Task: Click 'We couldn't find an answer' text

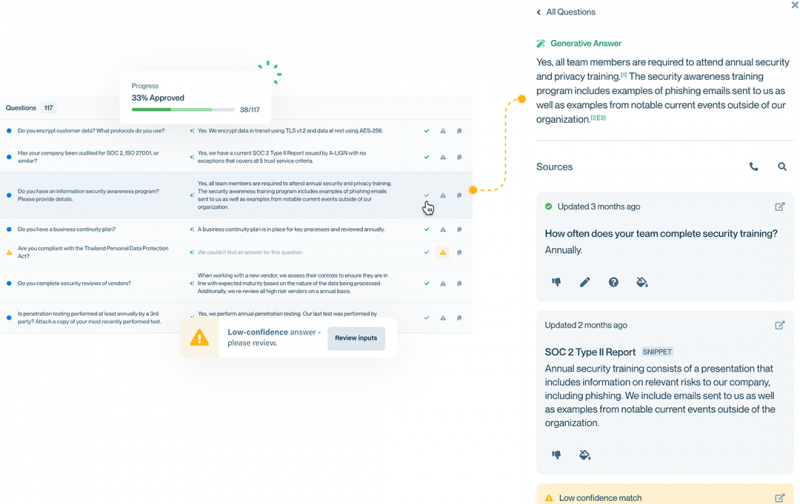Action: (x=250, y=252)
